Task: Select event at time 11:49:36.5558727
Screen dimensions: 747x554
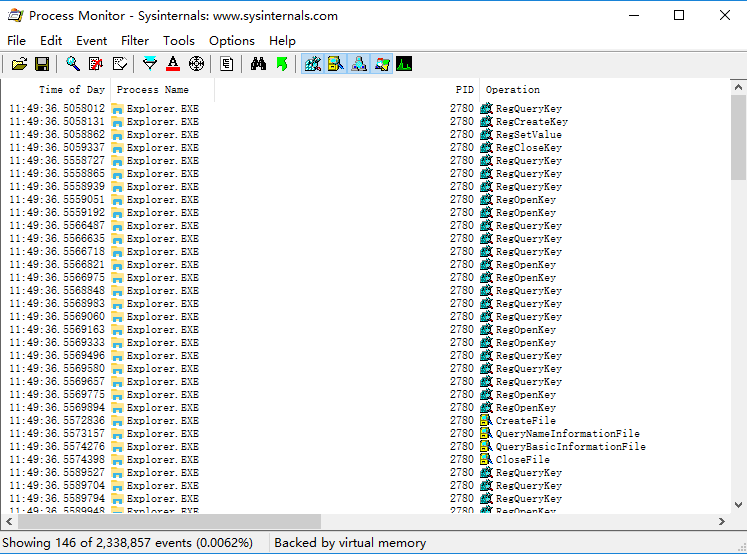Action: coord(365,161)
